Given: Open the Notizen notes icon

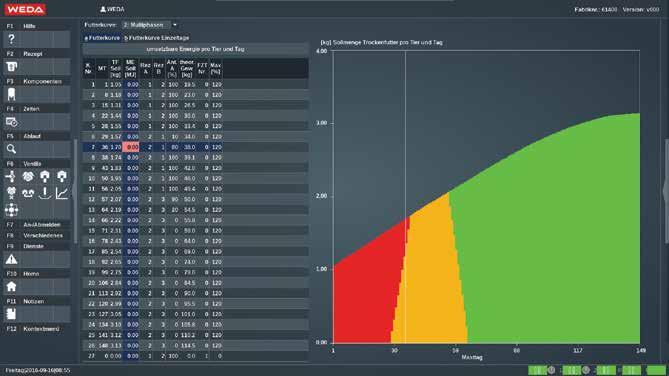Looking at the screenshot, I should pos(12,314).
